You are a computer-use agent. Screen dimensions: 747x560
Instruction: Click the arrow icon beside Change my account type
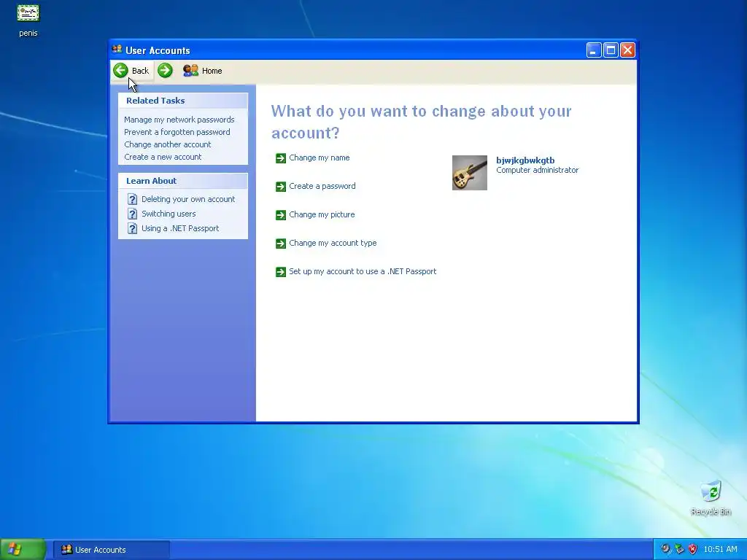tap(281, 244)
